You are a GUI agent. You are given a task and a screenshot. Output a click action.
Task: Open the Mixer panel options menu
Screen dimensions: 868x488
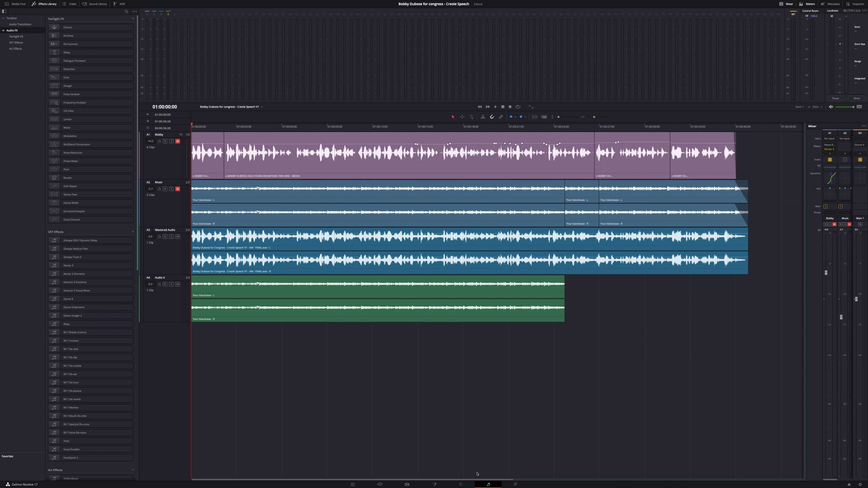864,126
